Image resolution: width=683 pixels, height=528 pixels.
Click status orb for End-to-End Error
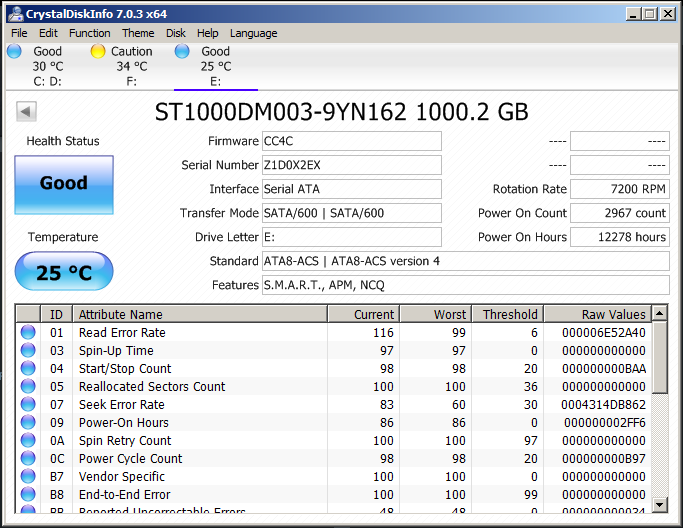28,494
